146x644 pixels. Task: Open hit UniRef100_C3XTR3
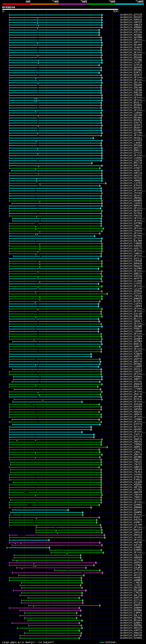coord(131,183)
